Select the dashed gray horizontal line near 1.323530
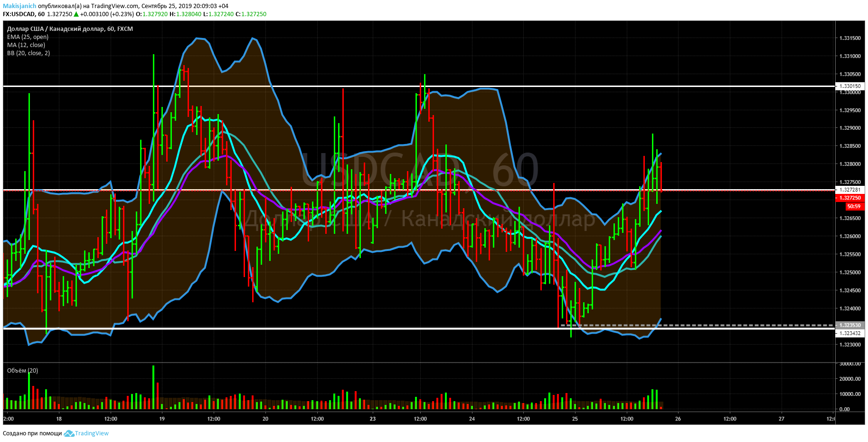Image resolution: width=868 pixels, height=442 pixels. [698, 325]
